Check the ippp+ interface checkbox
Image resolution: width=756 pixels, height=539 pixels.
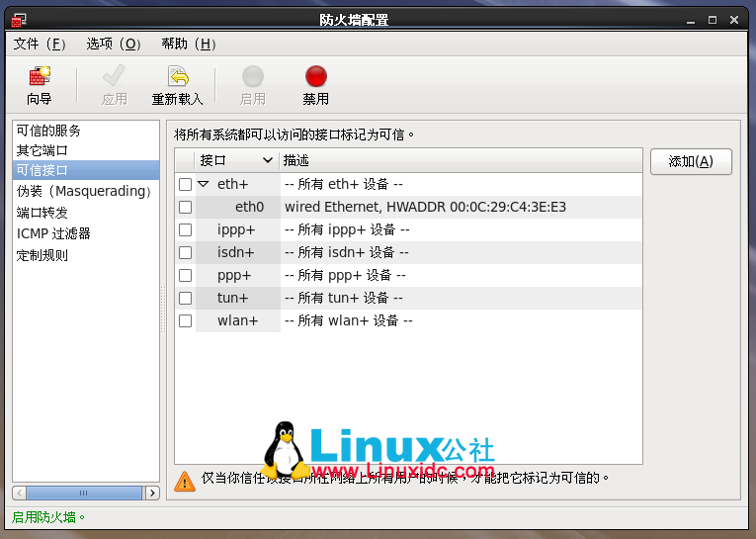click(185, 229)
